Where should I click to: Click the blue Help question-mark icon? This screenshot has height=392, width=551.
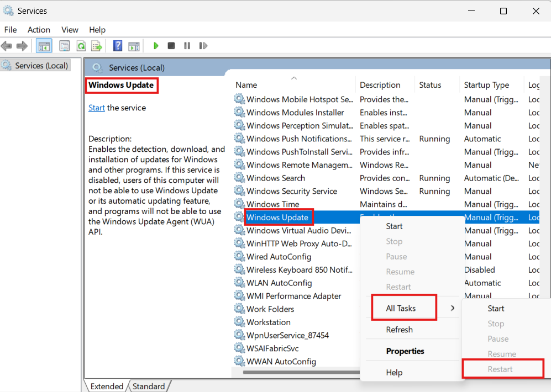(118, 46)
